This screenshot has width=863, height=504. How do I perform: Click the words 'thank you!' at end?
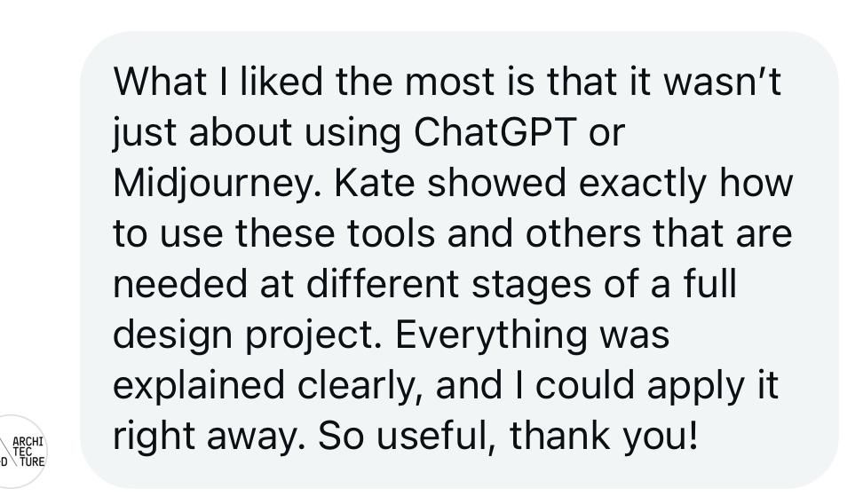click(603, 435)
